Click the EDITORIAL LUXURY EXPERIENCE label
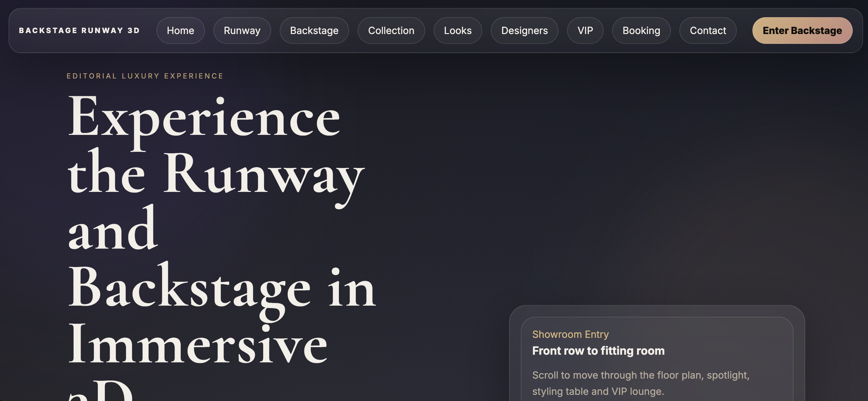Image resolution: width=868 pixels, height=401 pixels. [x=145, y=76]
